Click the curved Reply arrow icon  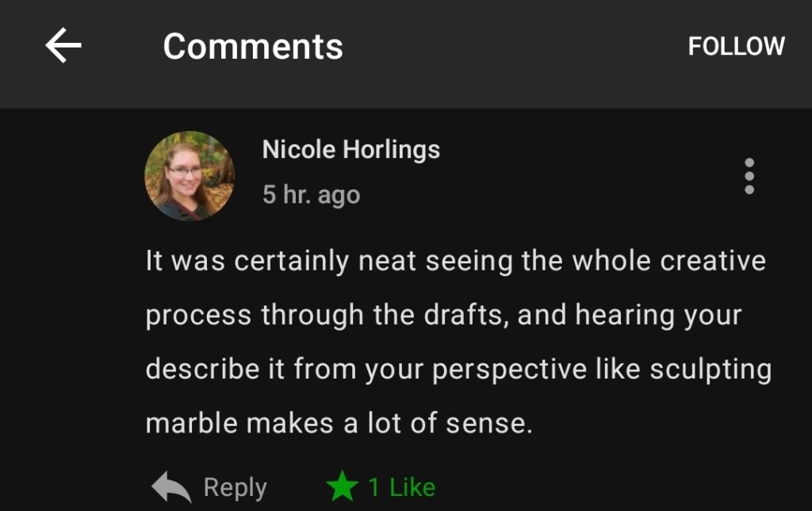[171, 487]
